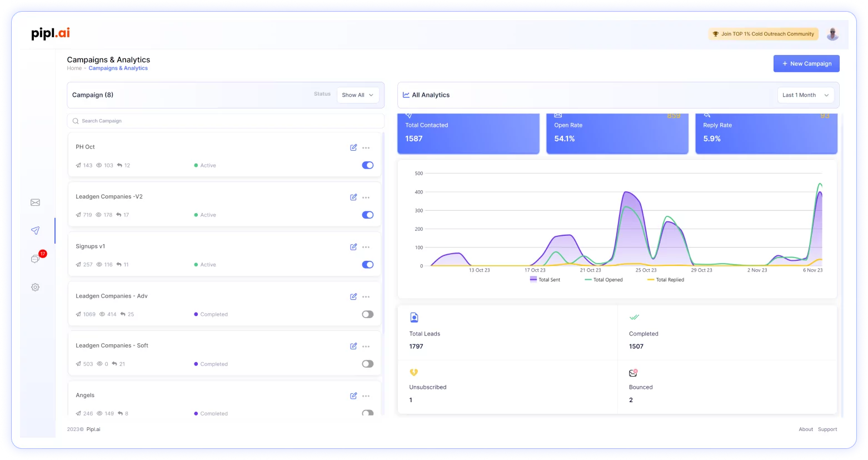The image size is (868, 460).
Task: Select the paper-plane Campaigns icon in sidebar
Action: click(35, 230)
